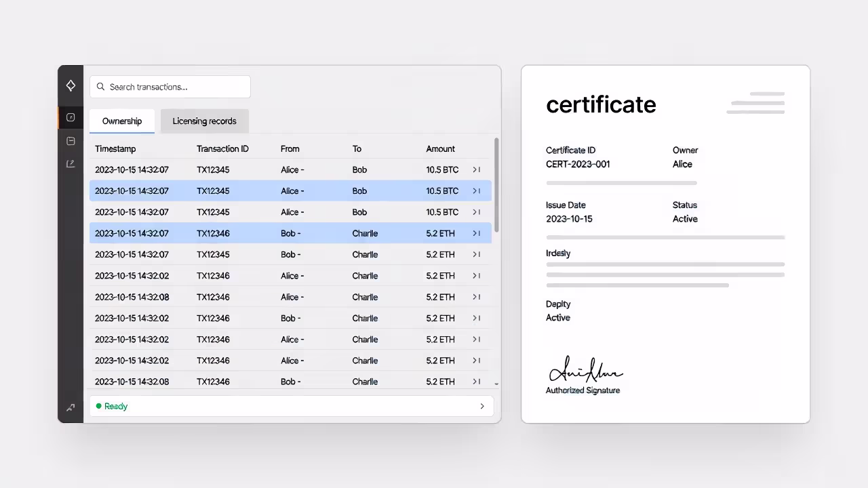This screenshot has height=488, width=868.
Task: Click the expand arrow icon at sidebar bottom
Action: (x=71, y=407)
